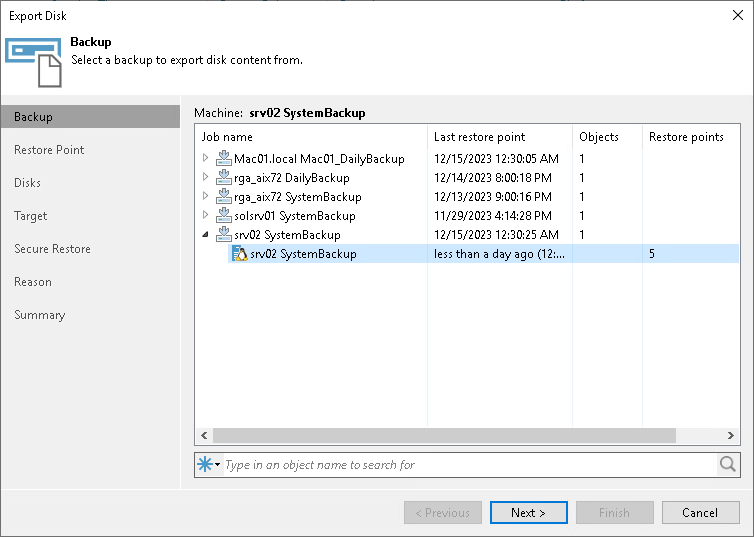
Task: Click the Finish button
Action: tap(614, 512)
